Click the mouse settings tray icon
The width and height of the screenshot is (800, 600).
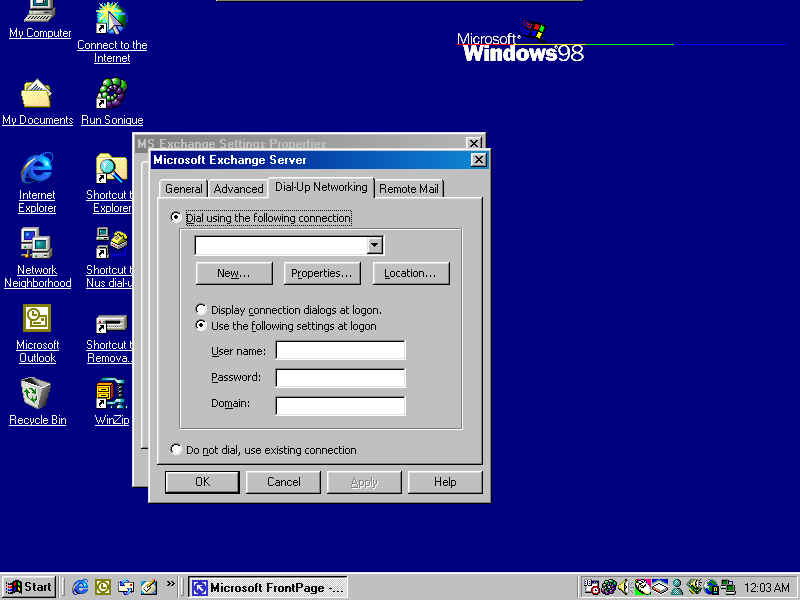[x=642, y=587]
